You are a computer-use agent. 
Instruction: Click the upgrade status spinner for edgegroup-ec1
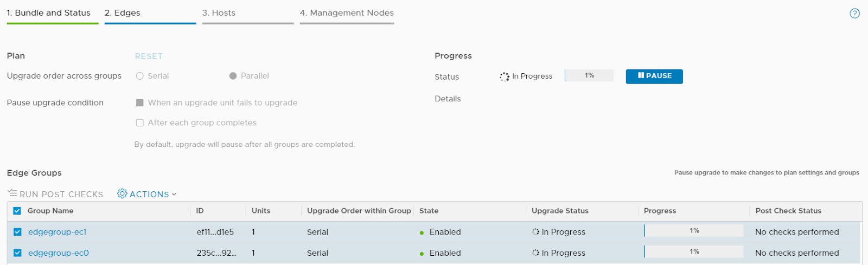(x=535, y=232)
